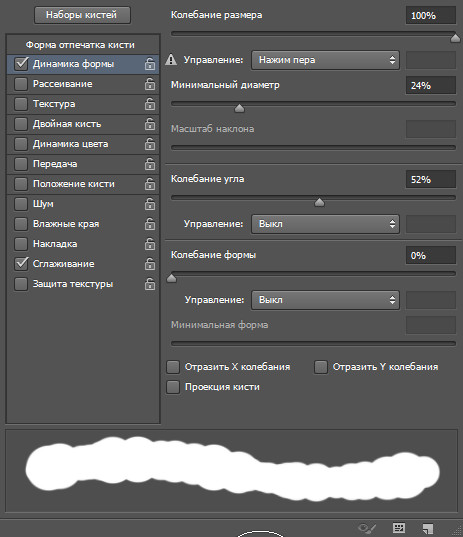This screenshot has height=537, width=463.
Task: Click the Наборы кистей button
Action: 82,15
